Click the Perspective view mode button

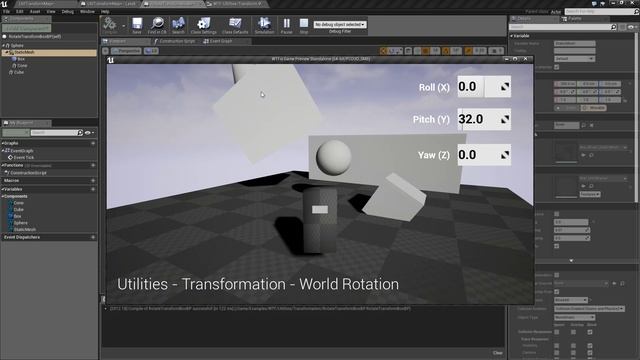126,51
